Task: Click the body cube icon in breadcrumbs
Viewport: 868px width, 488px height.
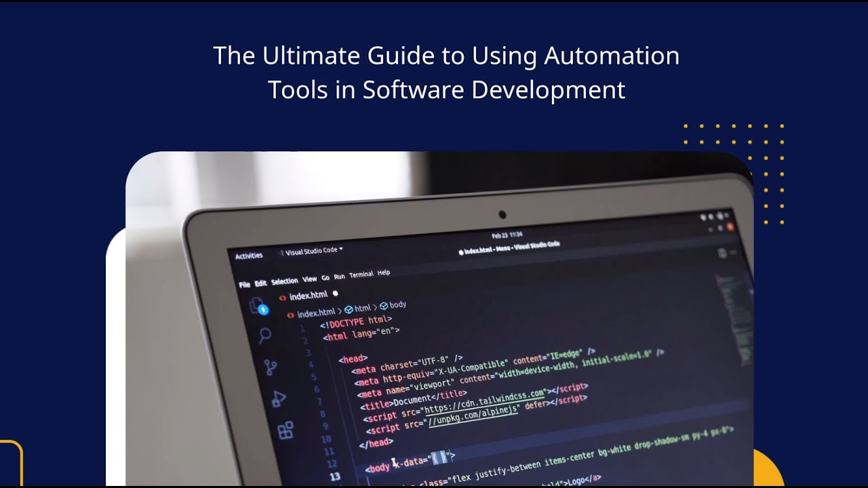Action: click(x=383, y=306)
